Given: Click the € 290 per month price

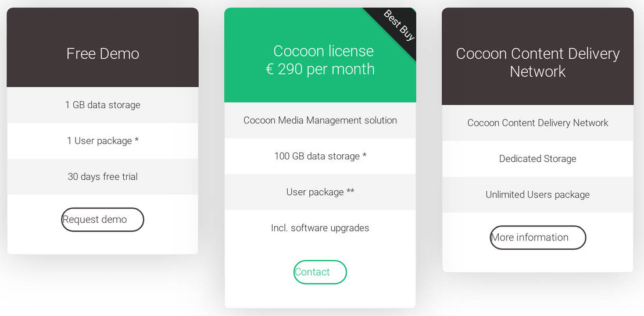Looking at the screenshot, I should 320,69.
